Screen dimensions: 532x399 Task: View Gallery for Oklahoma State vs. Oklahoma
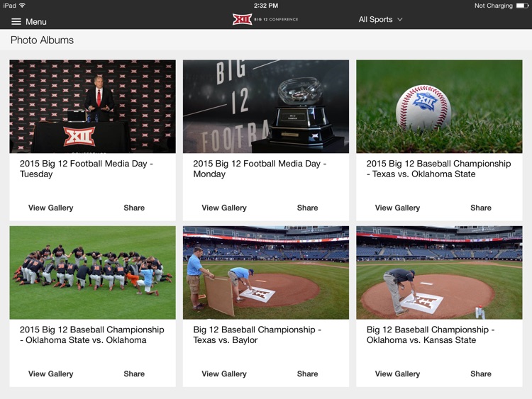(51, 374)
